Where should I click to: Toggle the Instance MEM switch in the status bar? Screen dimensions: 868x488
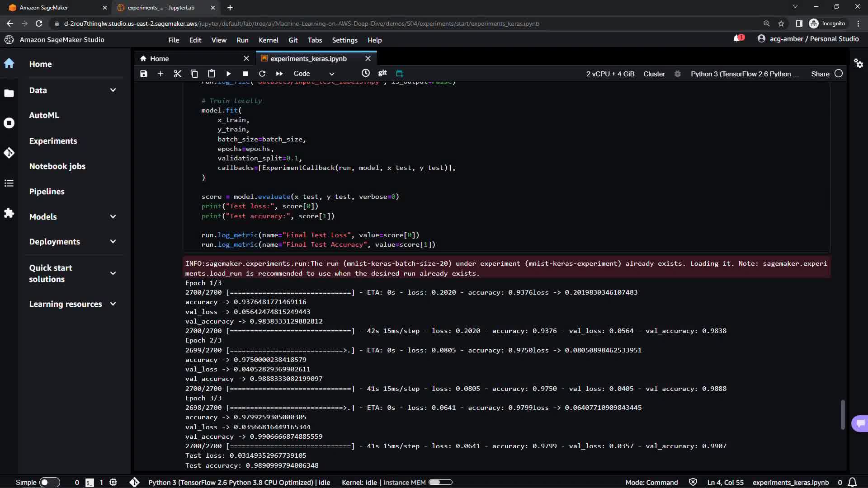point(440,482)
